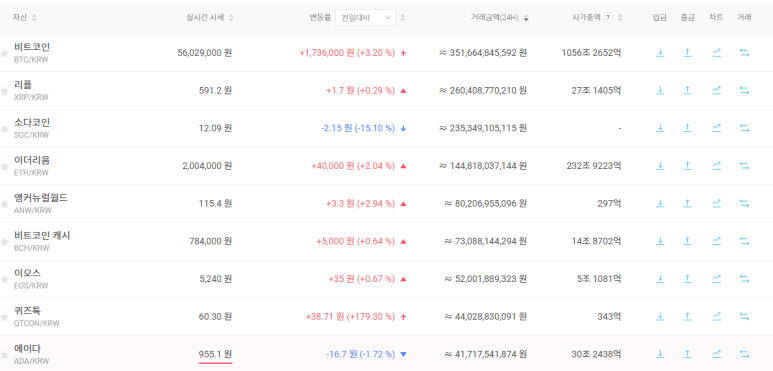
Task: Star BCH/KRW as favorite
Action: point(4,242)
